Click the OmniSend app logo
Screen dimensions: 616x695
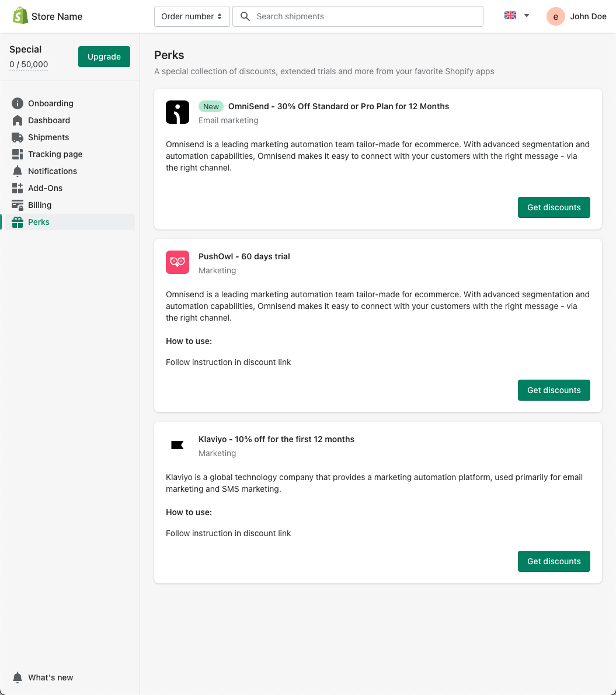pyautogui.click(x=178, y=112)
